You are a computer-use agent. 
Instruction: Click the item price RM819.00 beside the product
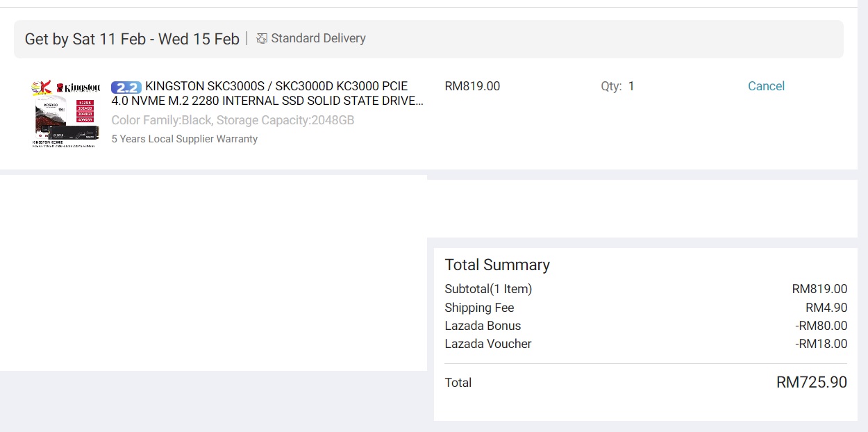click(x=472, y=86)
